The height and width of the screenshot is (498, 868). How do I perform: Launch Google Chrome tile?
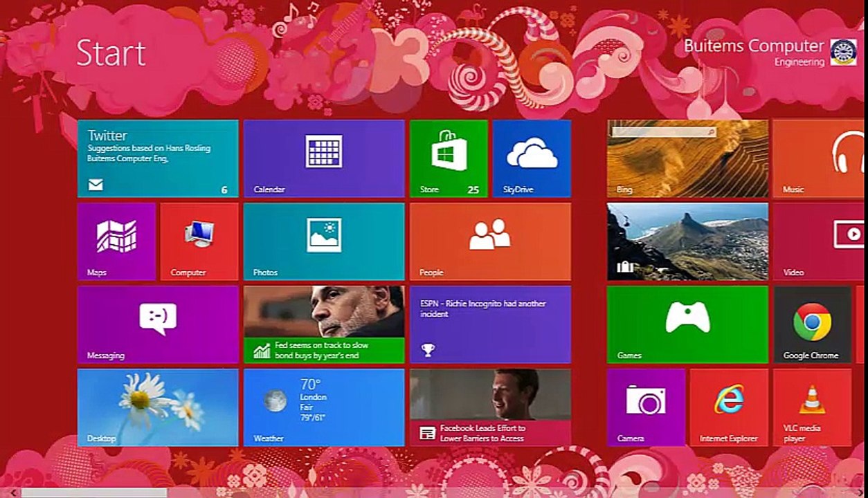(x=812, y=324)
